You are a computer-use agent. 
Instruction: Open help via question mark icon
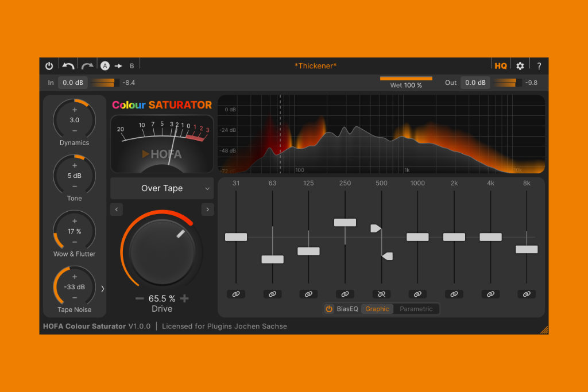[x=539, y=66]
